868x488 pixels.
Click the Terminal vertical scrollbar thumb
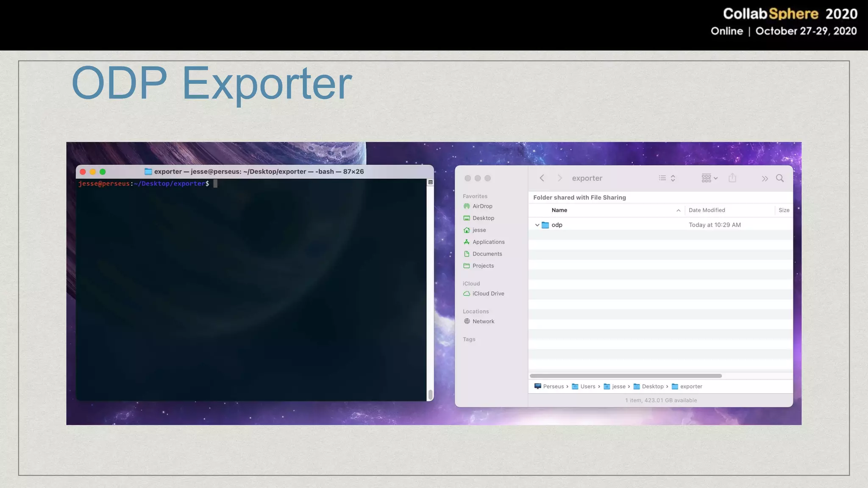pos(430,395)
